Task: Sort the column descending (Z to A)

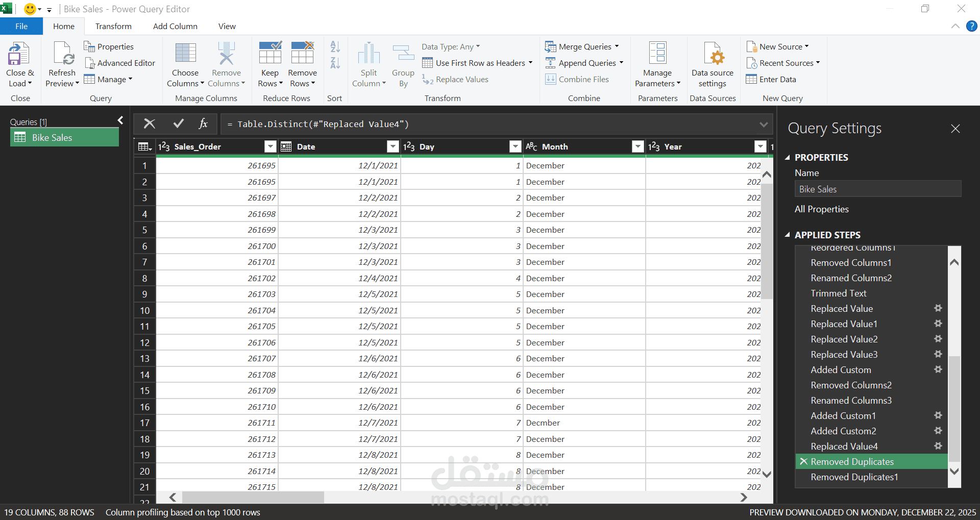Action: [x=335, y=63]
